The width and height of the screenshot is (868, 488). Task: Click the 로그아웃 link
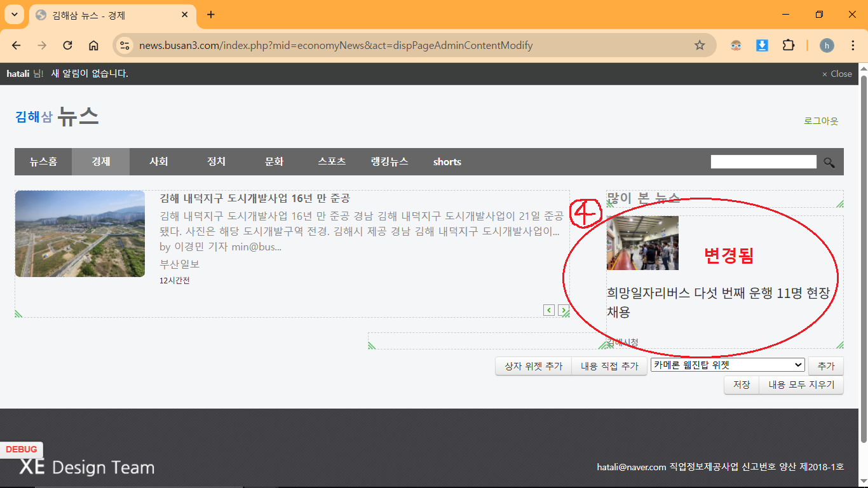tap(821, 121)
